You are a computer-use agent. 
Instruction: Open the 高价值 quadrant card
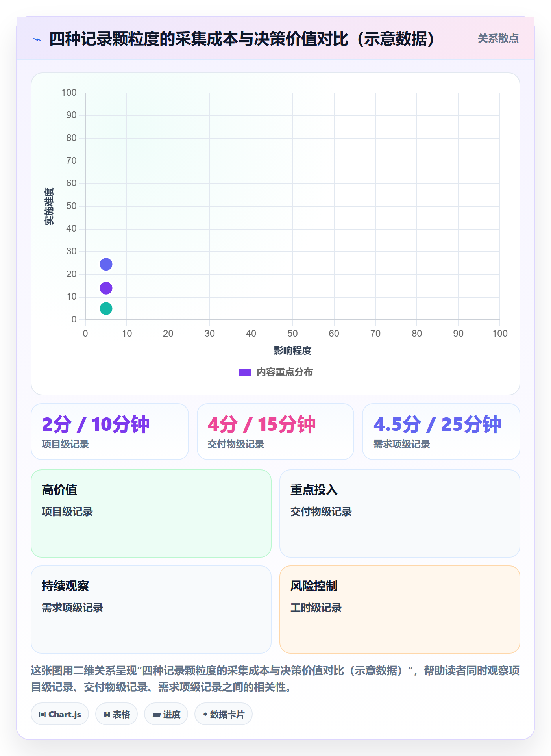(x=151, y=513)
